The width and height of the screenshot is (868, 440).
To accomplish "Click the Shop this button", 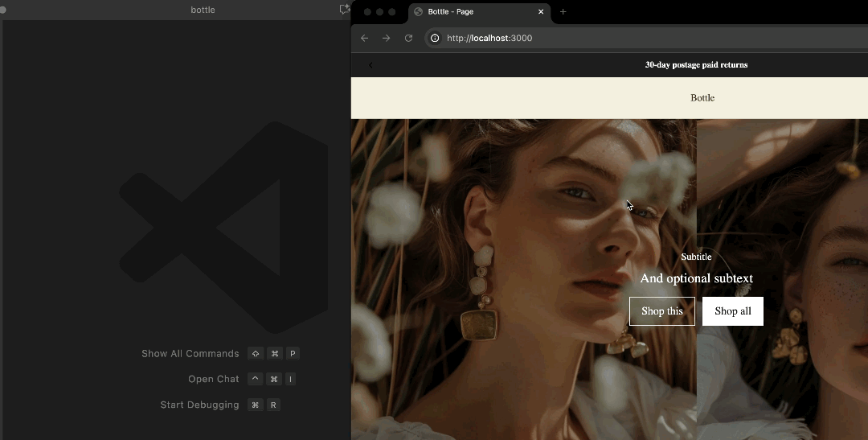I will coord(661,311).
